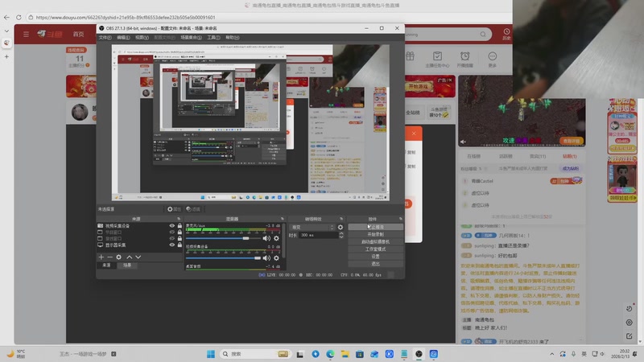Image resolution: width=644 pixels, height=362 pixels.
Task: Click the 退出 exit button in controls
Action: coord(375,264)
